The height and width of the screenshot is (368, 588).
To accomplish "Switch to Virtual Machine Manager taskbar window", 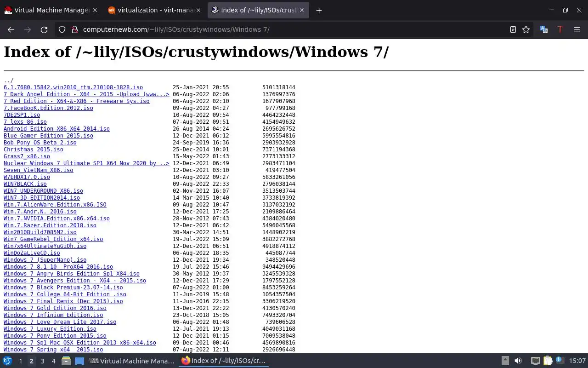I will (132, 361).
